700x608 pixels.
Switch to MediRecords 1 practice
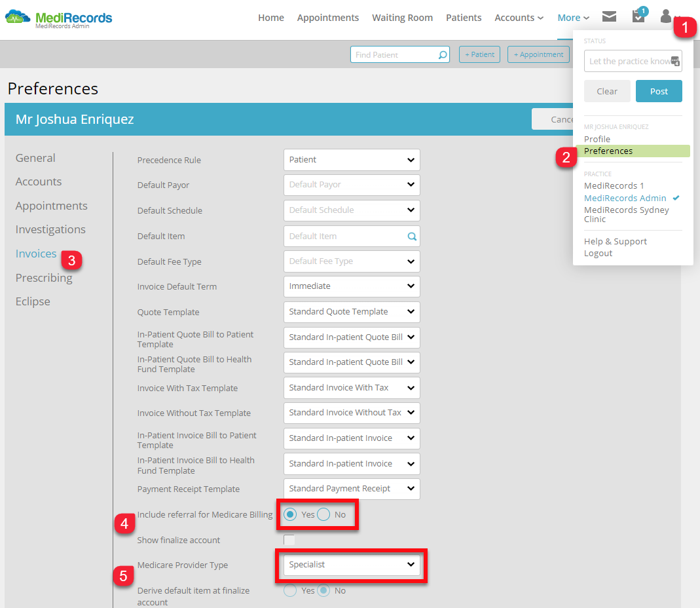pyautogui.click(x=614, y=186)
